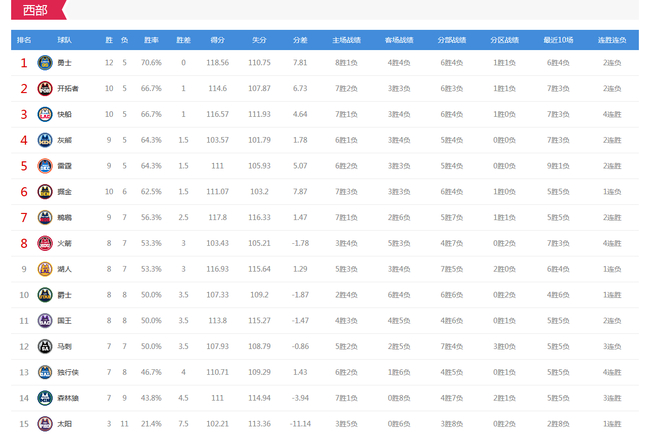The width and height of the screenshot is (650, 436).
Task: Click the 客场战绩 column header
Action: [x=399, y=40]
